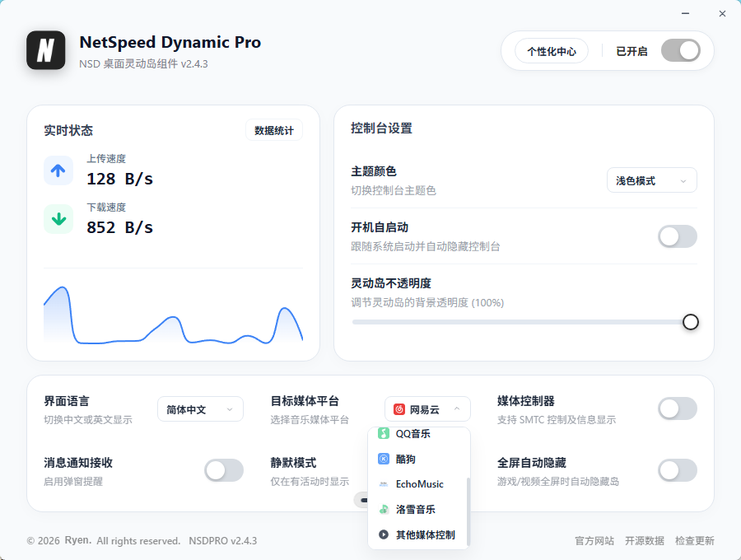Toggle the partially hidden 静默模式 switch
The height and width of the screenshot is (560, 741).
361,500
